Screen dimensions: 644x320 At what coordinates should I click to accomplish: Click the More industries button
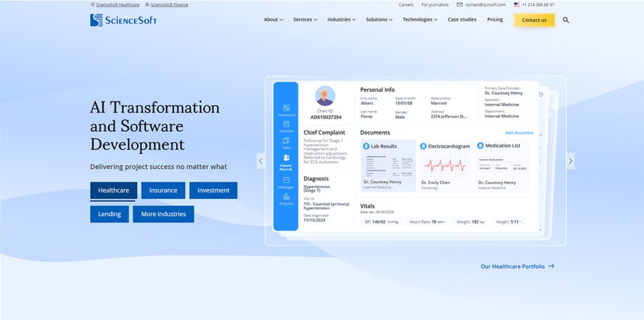164,214
